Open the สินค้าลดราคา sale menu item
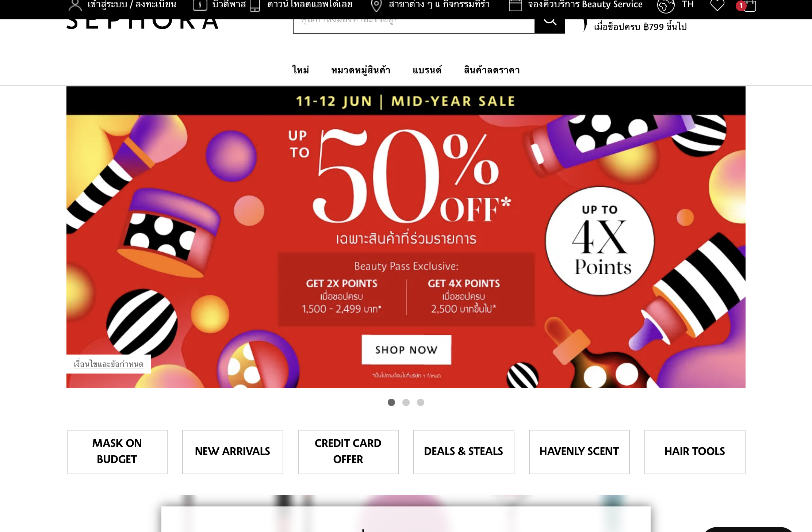 pos(492,70)
